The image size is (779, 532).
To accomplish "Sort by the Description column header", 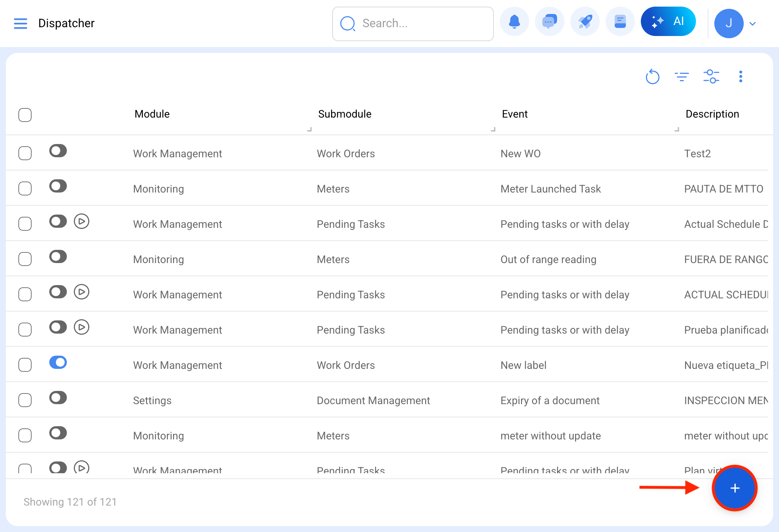I will (x=712, y=114).
